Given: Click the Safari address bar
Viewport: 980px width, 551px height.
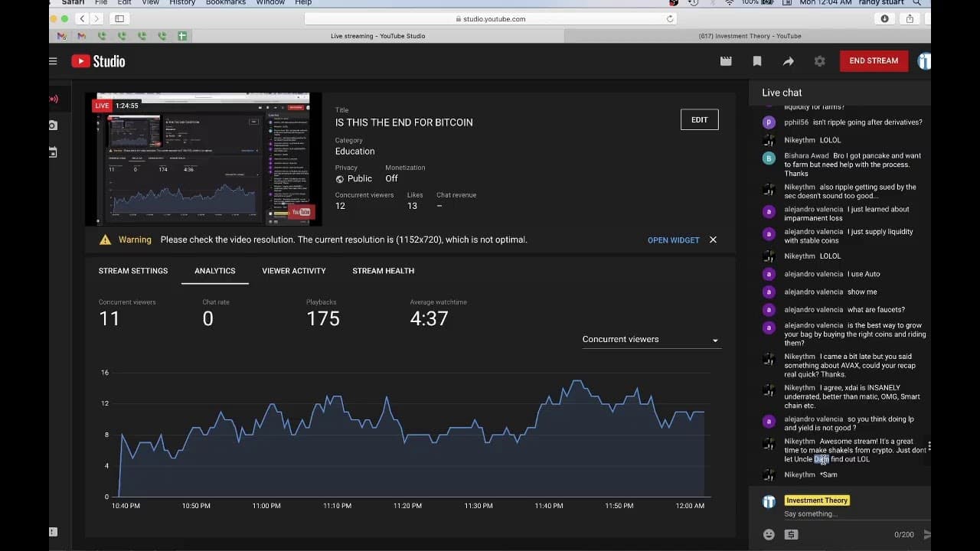Looking at the screenshot, I should tap(490, 18).
